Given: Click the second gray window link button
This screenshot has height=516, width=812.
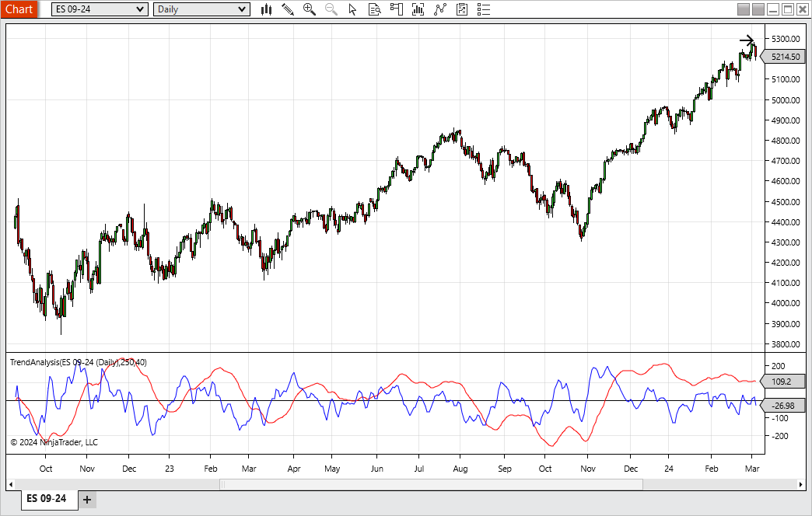Looking at the screenshot, I should pyautogui.click(x=758, y=9).
